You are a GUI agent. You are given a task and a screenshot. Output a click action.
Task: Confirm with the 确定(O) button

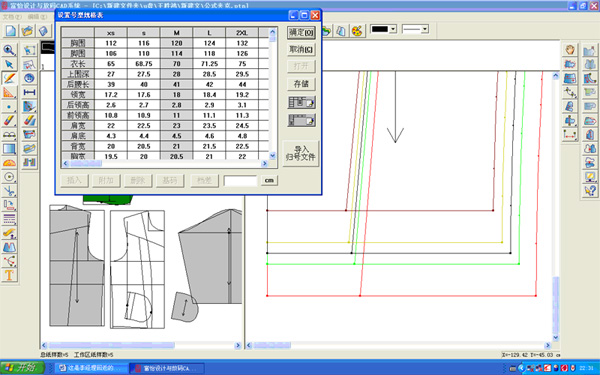pyautogui.click(x=301, y=33)
